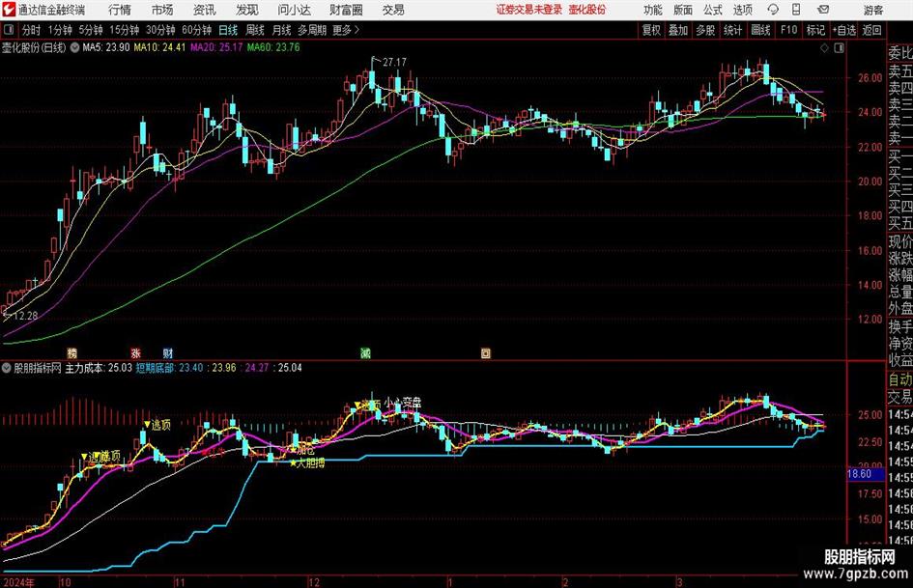Click the MA20: 25.17 value
The height and width of the screenshot is (588, 913).
(216, 47)
